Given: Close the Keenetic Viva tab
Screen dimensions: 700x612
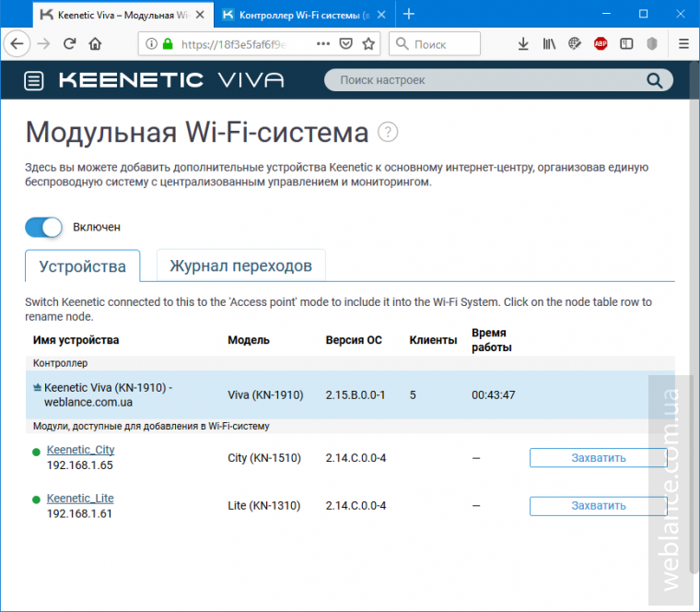Looking at the screenshot, I should (200, 15).
